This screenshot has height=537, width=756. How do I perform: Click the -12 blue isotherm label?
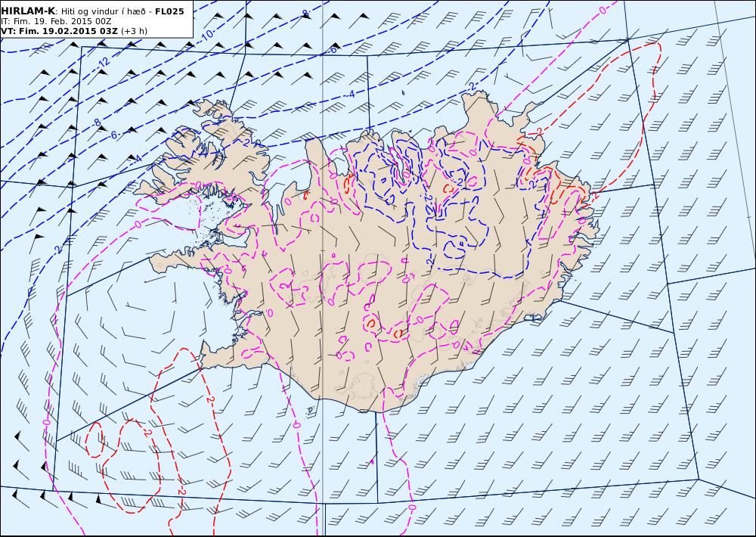[x=103, y=61]
